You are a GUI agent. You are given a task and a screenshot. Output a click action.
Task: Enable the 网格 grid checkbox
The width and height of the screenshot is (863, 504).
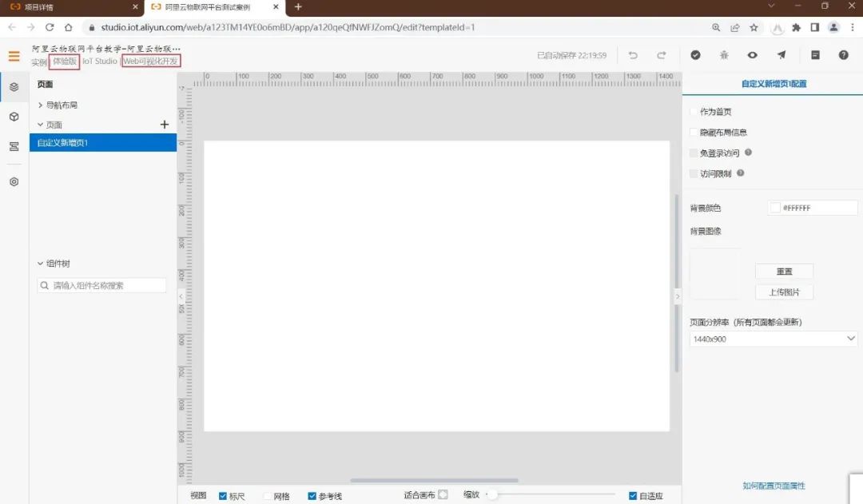[268, 496]
